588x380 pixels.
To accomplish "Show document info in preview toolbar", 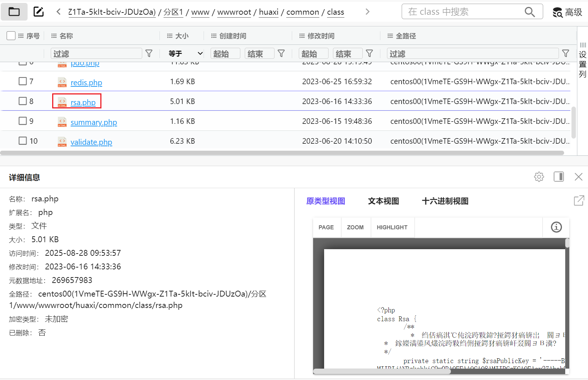I will coord(556,227).
